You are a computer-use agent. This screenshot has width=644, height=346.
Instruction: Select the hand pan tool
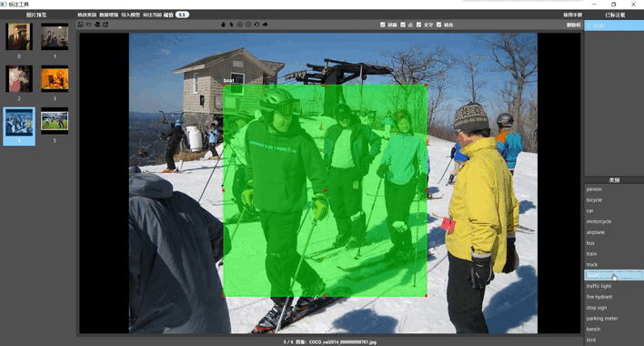[x=223, y=25]
